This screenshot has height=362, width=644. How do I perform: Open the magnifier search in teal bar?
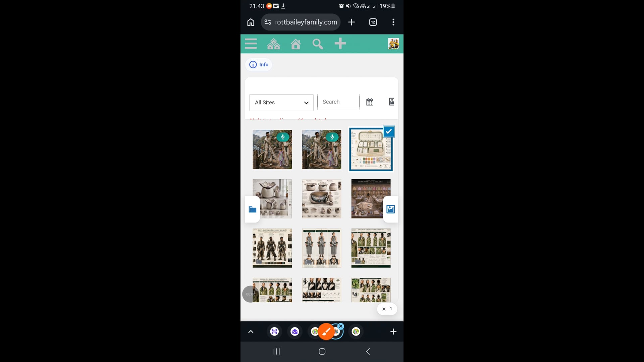click(x=318, y=44)
